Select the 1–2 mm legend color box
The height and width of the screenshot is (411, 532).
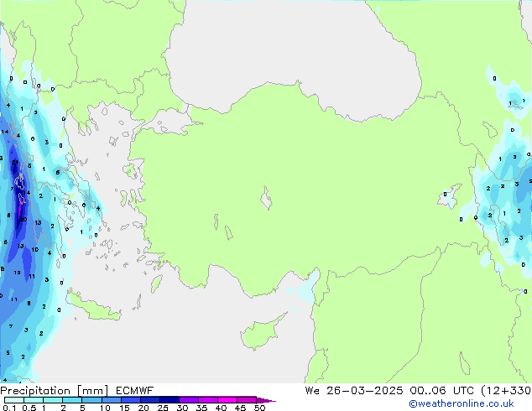point(53,400)
